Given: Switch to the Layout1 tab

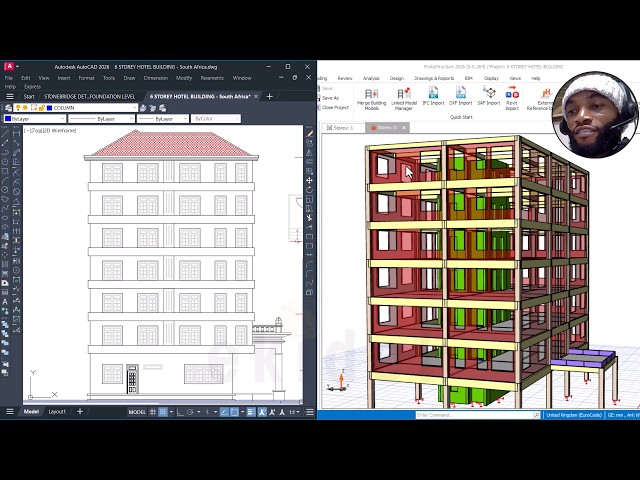Looking at the screenshot, I should [x=57, y=411].
